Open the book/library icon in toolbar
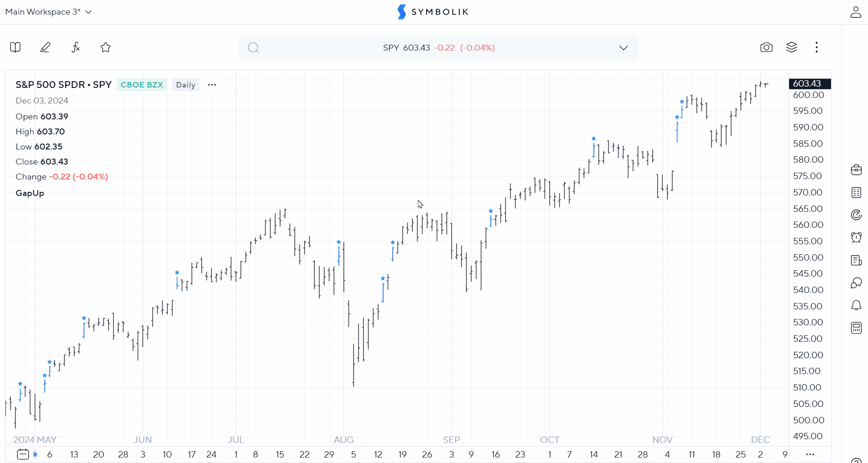Screen dimensions: 868x463 pyautogui.click(x=16, y=47)
